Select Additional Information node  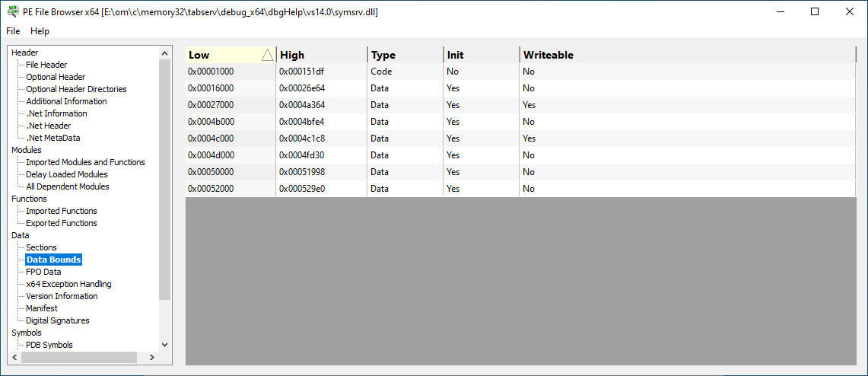tap(66, 101)
